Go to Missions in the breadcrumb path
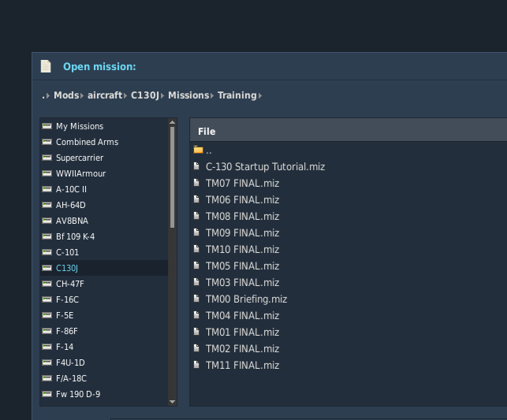 click(188, 95)
